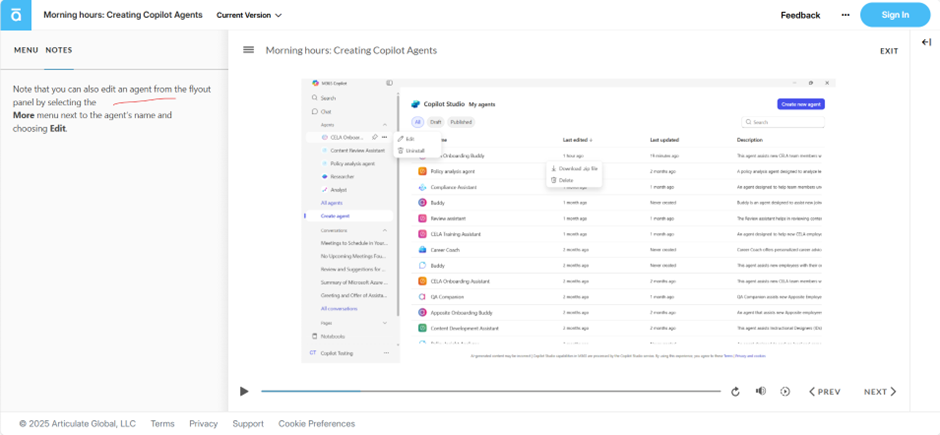This screenshot has width=940, height=435.
Task: Click the Copilot Studio logo icon
Action: [415, 104]
